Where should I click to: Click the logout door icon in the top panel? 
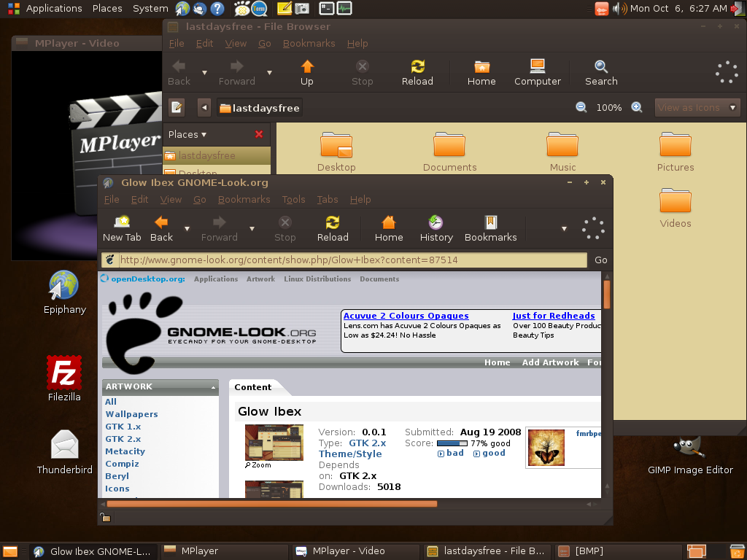point(737,8)
